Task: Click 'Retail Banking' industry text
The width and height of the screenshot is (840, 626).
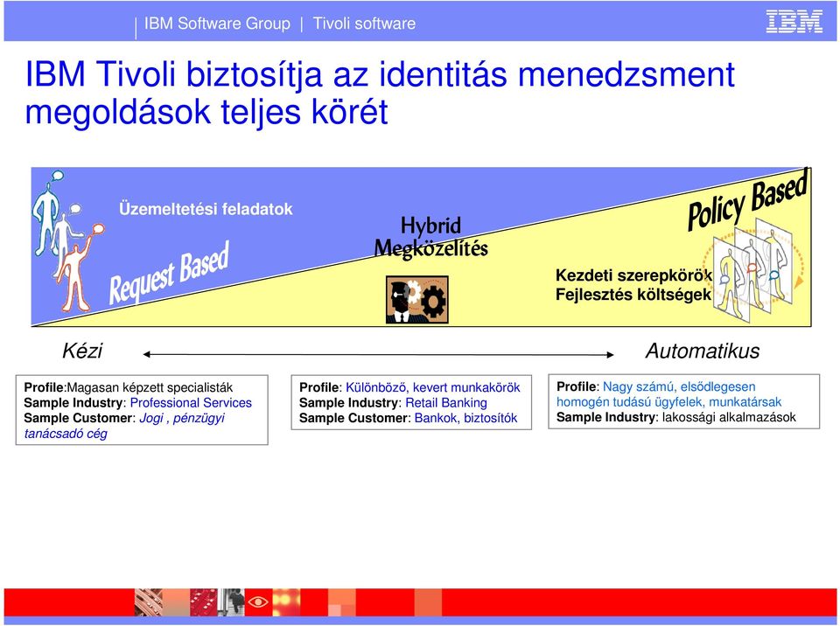Action: click(x=446, y=403)
